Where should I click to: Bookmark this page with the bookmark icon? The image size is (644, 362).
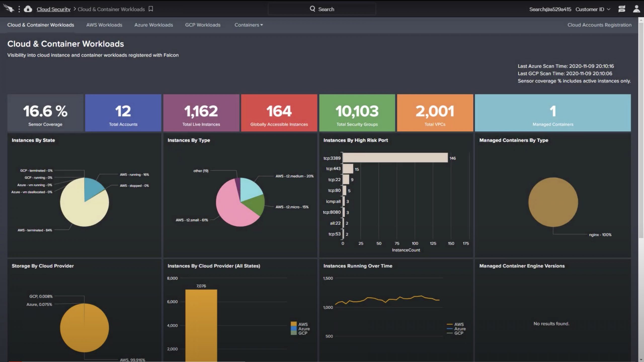click(x=151, y=9)
